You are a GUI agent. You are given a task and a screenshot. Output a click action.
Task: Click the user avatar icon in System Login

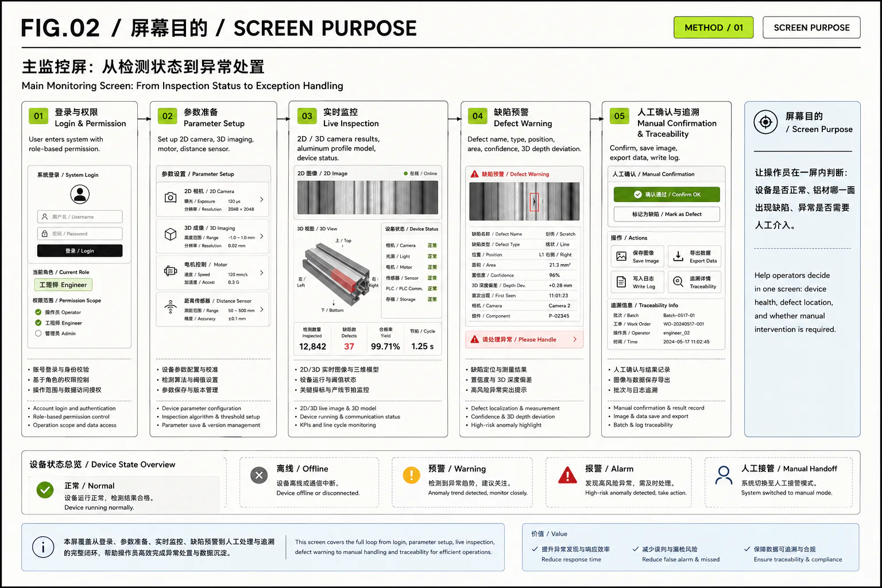(80, 194)
